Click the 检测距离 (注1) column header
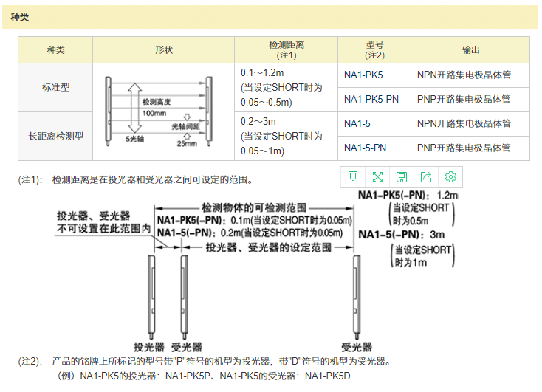Image resolution: width=542 pixels, height=392 pixels. point(287,49)
